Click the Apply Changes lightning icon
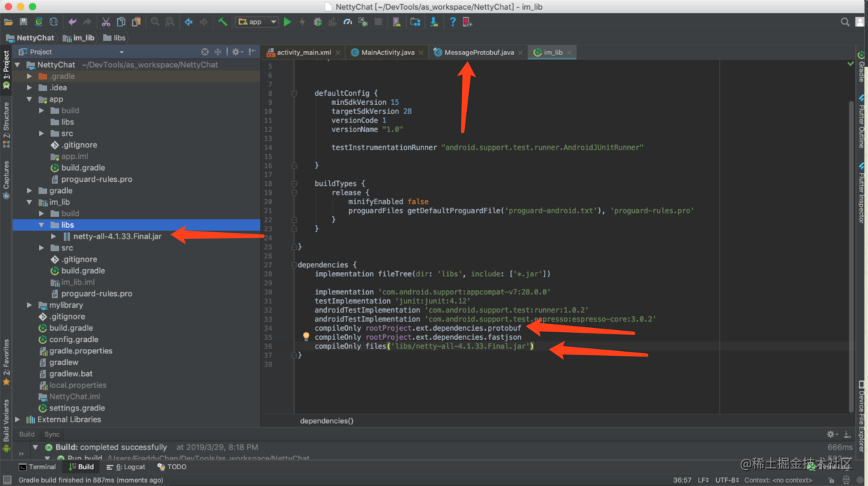The height and width of the screenshot is (486, 868). [302, 22]
